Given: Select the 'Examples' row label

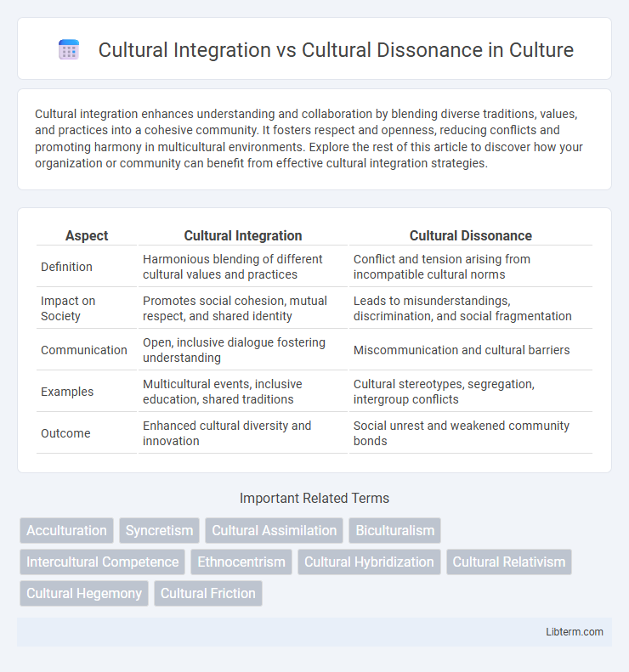Looking at the screenshot, I should (67, 392).
